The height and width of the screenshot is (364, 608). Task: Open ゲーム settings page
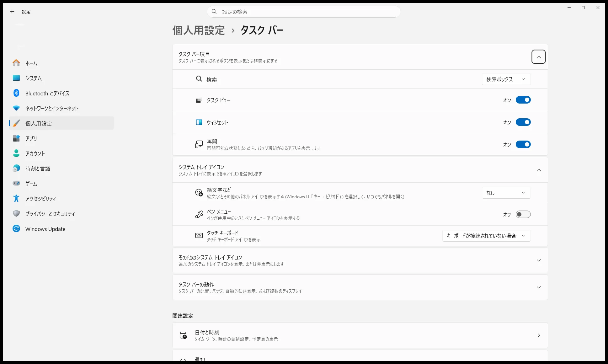(61, 184)
